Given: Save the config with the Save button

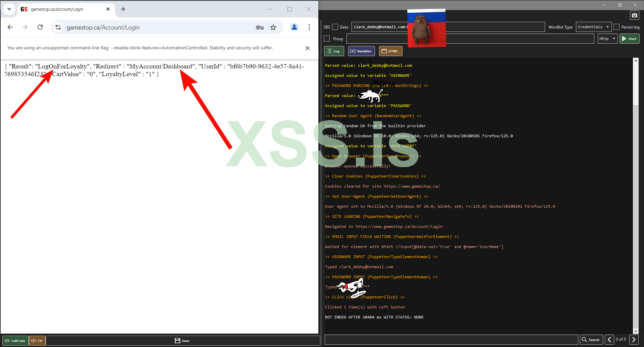Looking at the screenshot, I should (182, 341).
